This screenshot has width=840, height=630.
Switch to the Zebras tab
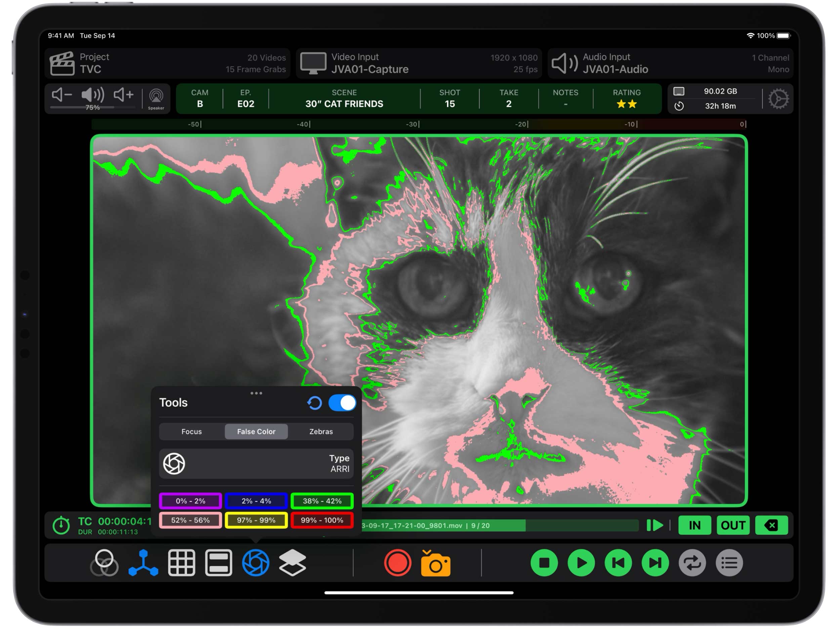(x=321, y=432)
